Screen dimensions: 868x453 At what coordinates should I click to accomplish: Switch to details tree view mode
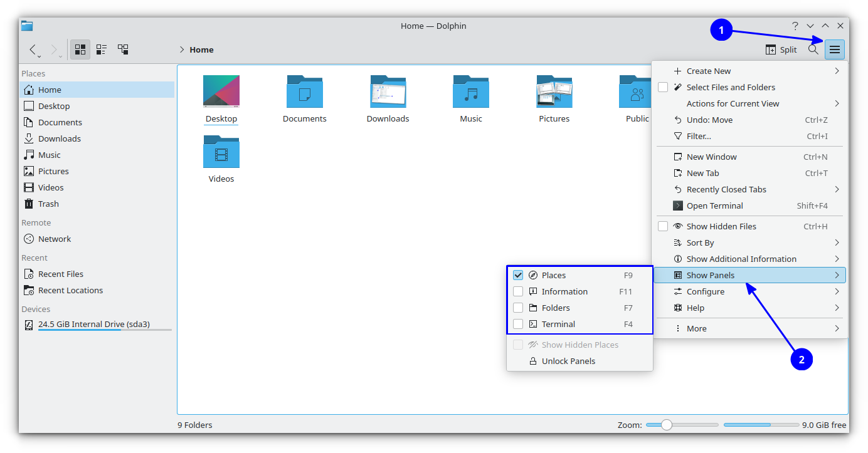123,49
